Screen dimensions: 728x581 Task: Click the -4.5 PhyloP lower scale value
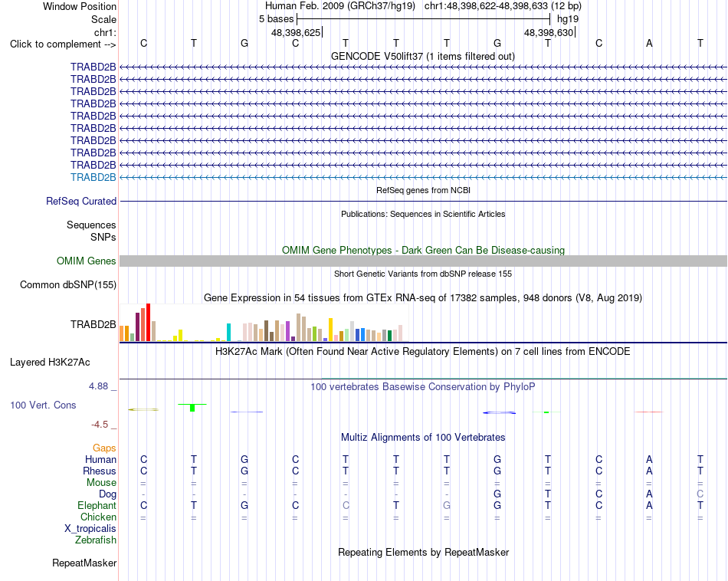click(100, 424)
